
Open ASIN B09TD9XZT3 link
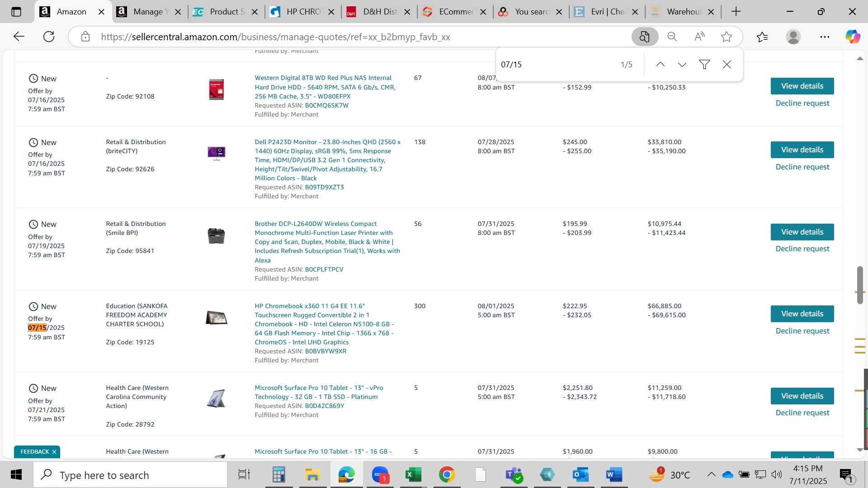[x=324, y=187]
